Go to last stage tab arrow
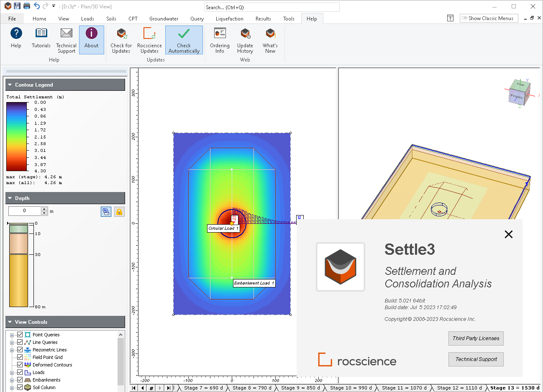Screen dimensions: 543x392 click(x=168, y=388)
